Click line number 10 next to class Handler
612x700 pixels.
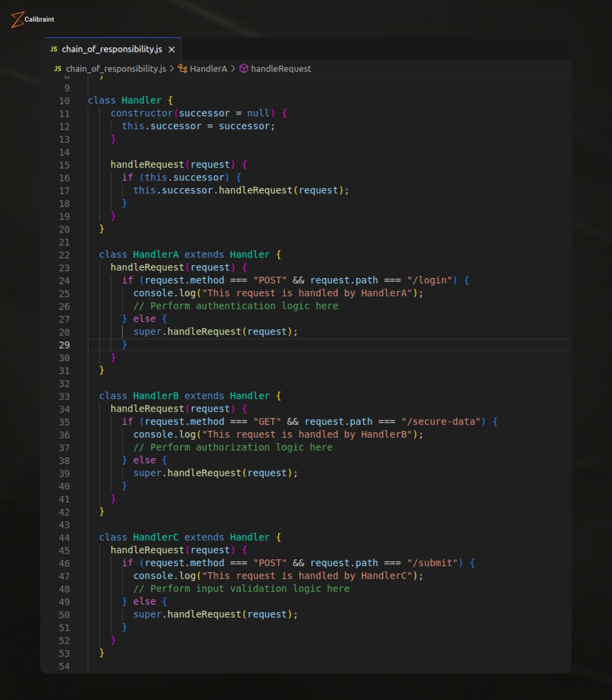[x=65, y=101]
